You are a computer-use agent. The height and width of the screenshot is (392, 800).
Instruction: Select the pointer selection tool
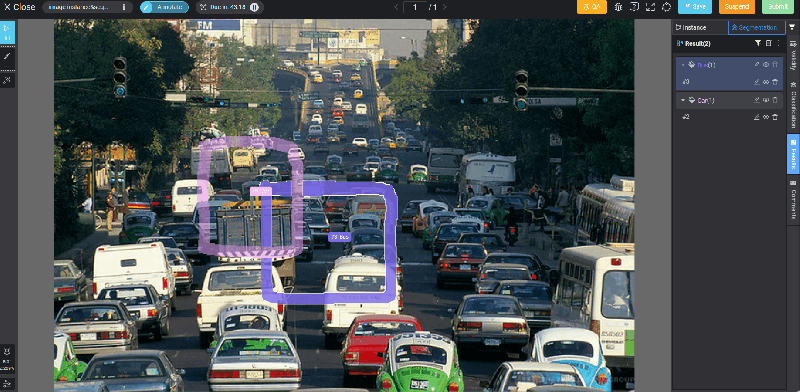[7, 32]
